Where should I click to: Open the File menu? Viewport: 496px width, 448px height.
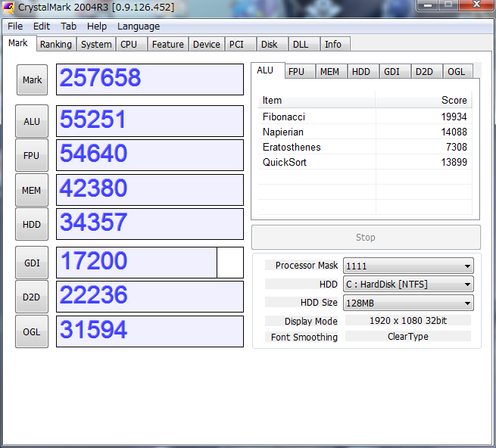[x=15, y=26]
